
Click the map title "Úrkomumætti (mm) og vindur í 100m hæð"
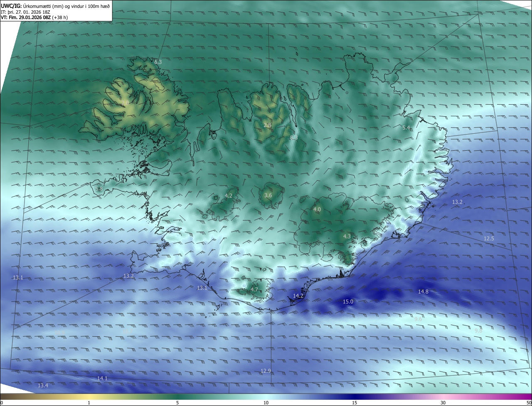tap(66, 6)
